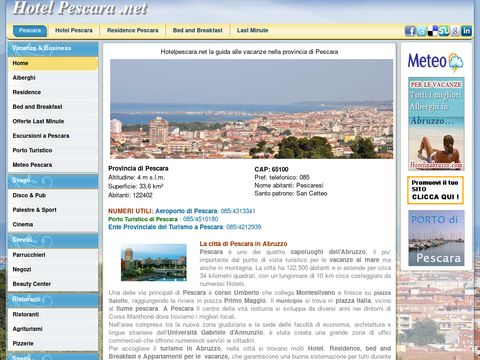Screen dimensions: 480x360
Task: Open Ristoranti sidebar menu item
Action: click(53, 314)
